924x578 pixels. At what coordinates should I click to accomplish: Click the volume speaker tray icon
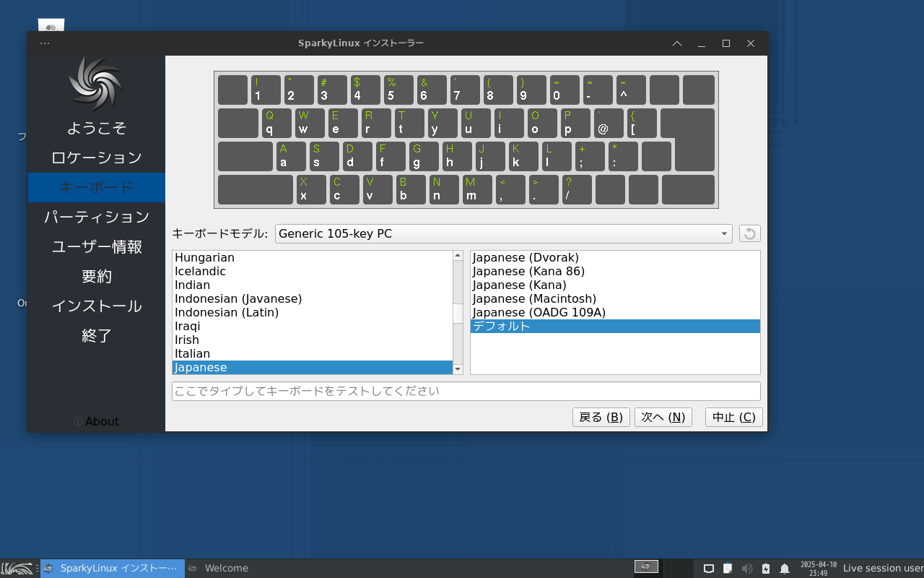(747, 569)
